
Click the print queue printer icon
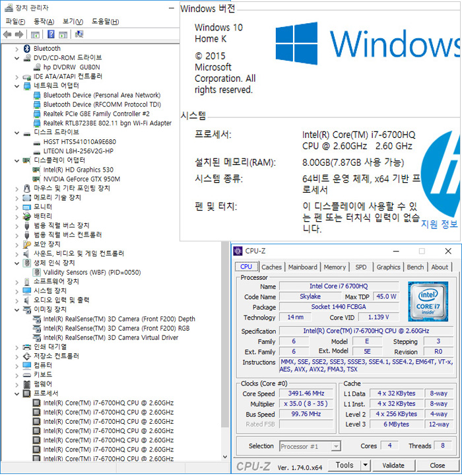(26, 347)
